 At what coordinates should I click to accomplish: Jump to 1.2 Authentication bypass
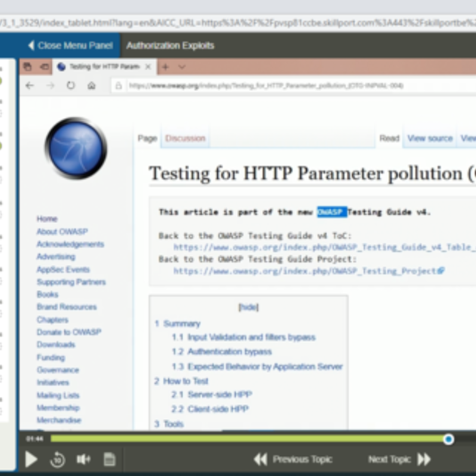(x=221, y=352)
